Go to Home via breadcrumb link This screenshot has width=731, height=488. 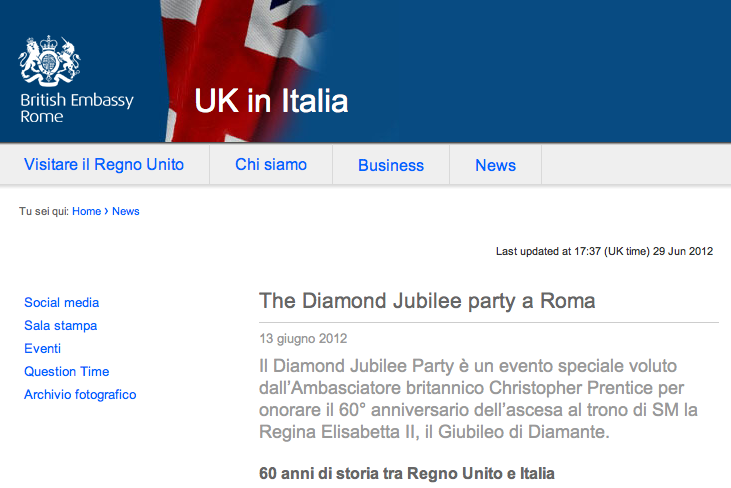coord(87,211)
